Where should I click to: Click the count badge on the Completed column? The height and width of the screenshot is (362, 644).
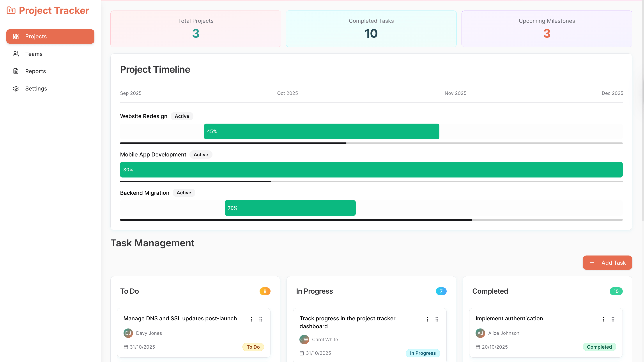pyautogui.click(x=616, y=291)
